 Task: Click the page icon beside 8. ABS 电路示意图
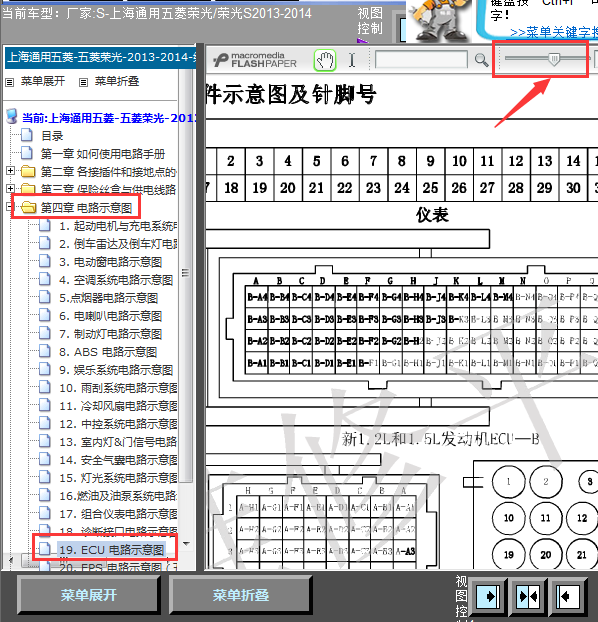(x=44, y=351)
